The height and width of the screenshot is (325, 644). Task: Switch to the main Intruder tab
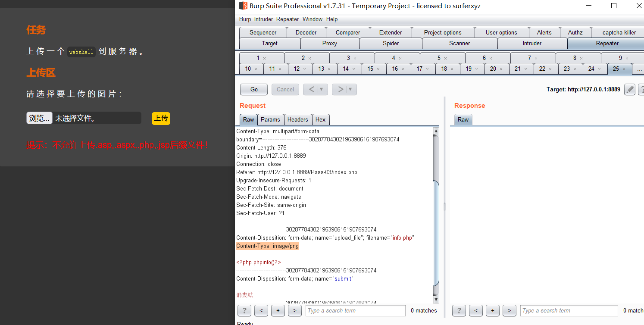pyautogui.click(x=532, y=43)
